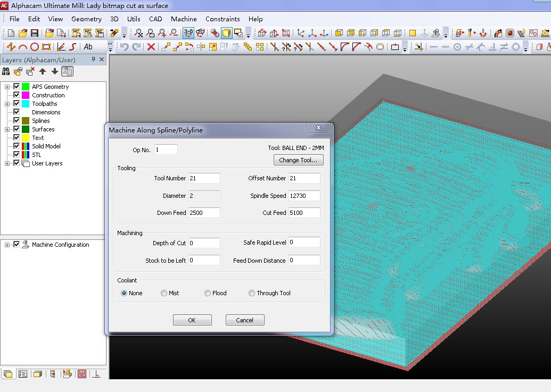Expand the User Layers tree node

tap(7, 163)
